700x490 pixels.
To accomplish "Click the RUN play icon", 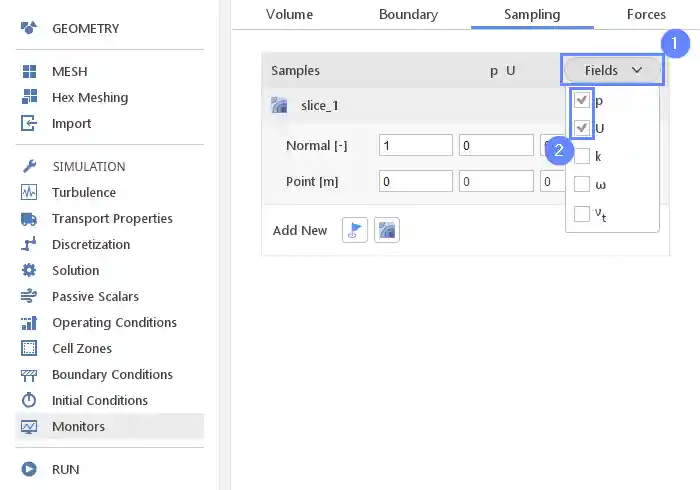I will pos(29,469).
